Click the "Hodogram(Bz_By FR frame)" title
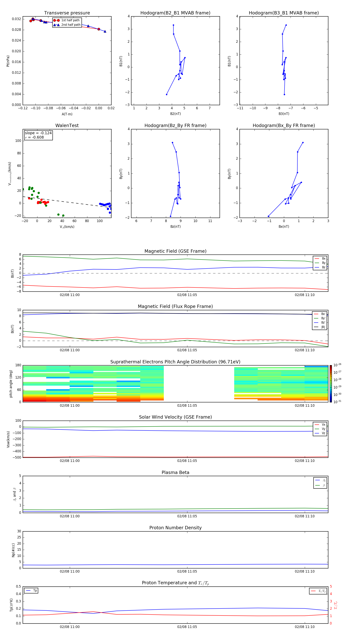 pyautogui.click(x=175, y=125)
